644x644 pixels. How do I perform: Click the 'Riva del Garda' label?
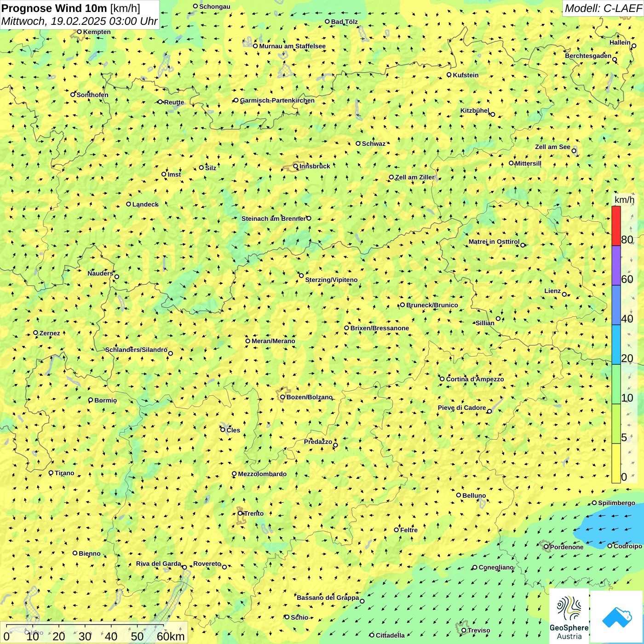pyautogui.click(x=159, y=563)
